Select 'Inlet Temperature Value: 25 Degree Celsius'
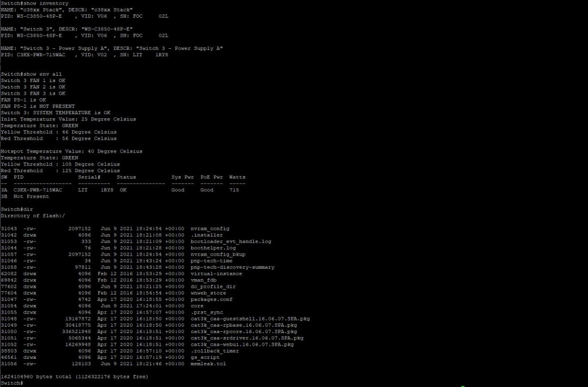 68,119
